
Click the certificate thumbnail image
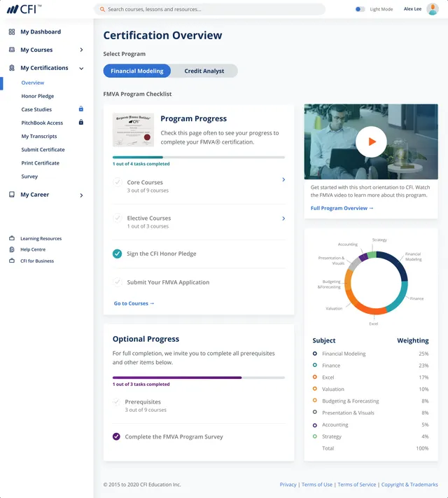pos(134,130)
